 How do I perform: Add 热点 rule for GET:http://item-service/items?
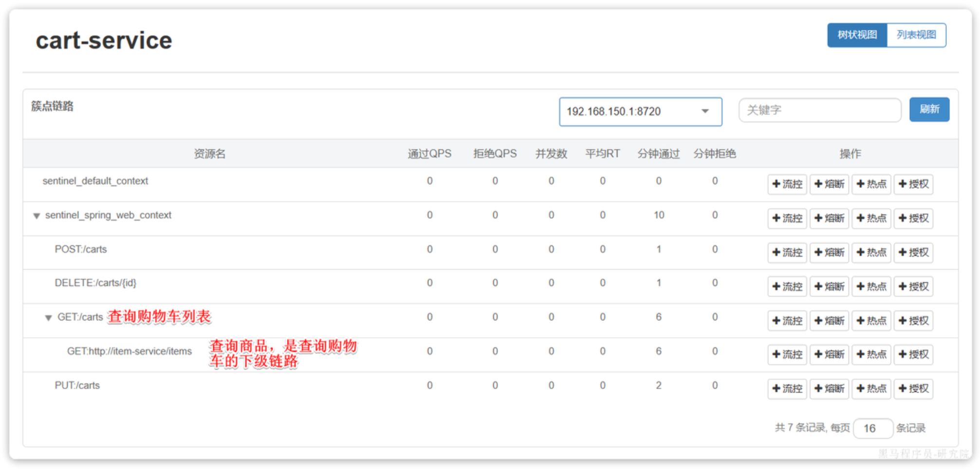[871, 355]
